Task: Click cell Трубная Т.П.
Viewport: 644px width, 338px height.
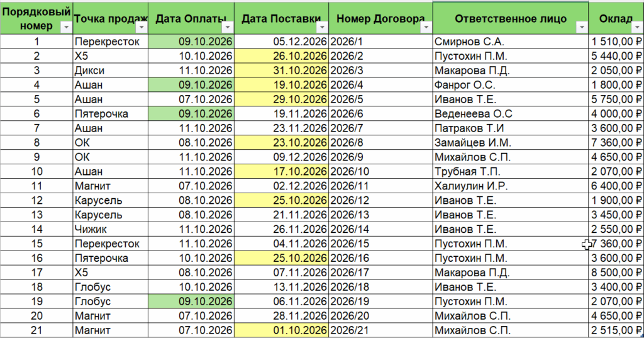Action: click(511, 171)
